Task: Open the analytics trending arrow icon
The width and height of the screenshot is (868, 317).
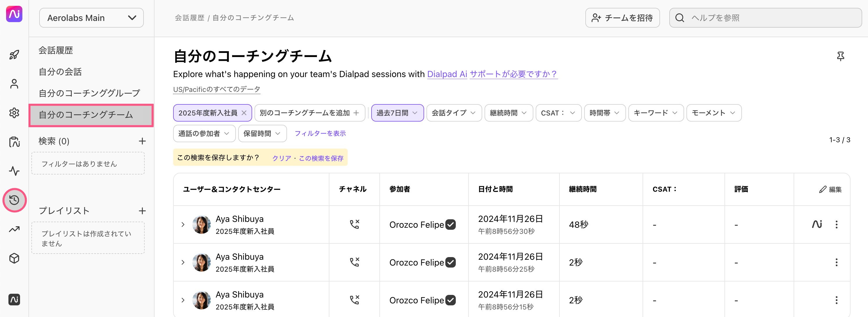Action: coord(14,229)
